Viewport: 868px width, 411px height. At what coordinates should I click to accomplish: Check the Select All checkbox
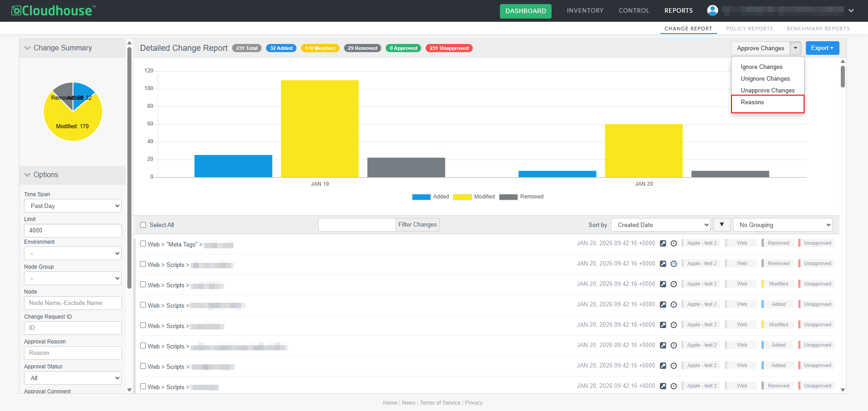tap(143, 225)
